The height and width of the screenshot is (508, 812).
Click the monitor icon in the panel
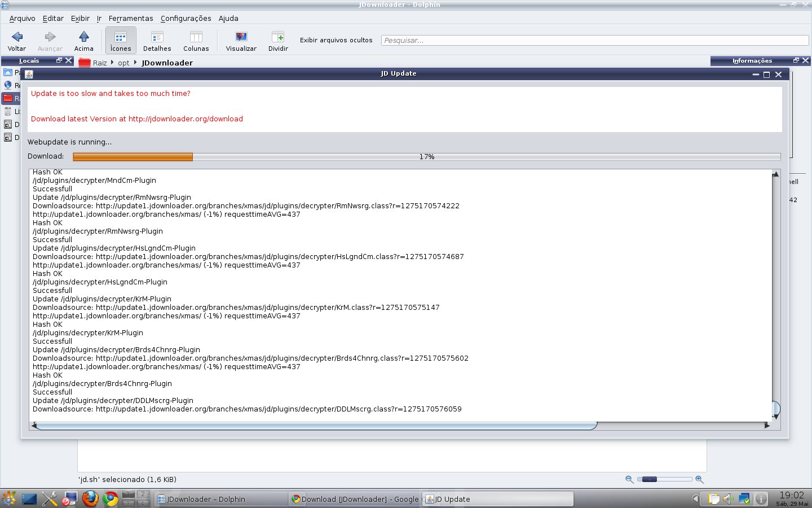70,499
